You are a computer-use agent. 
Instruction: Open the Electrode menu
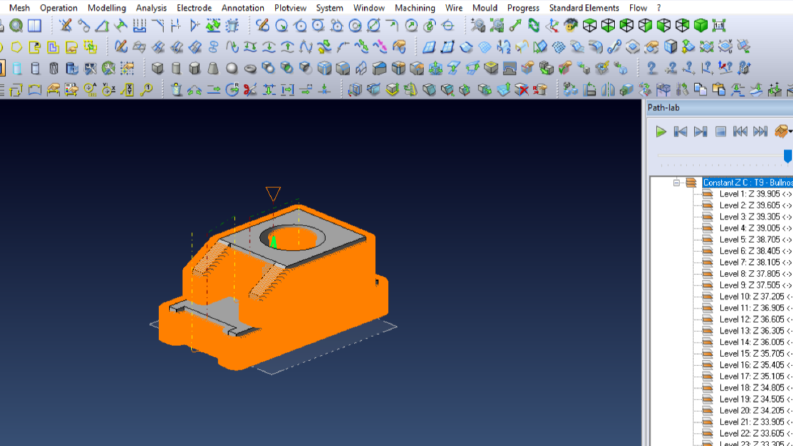pyautogui.click(x=194, y=8)
